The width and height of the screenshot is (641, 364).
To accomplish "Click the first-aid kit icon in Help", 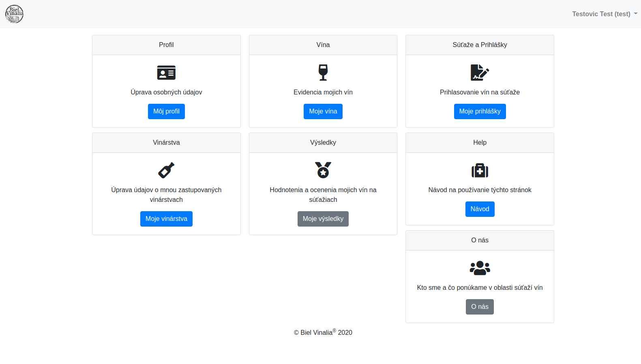I will (x=480, y=170).
